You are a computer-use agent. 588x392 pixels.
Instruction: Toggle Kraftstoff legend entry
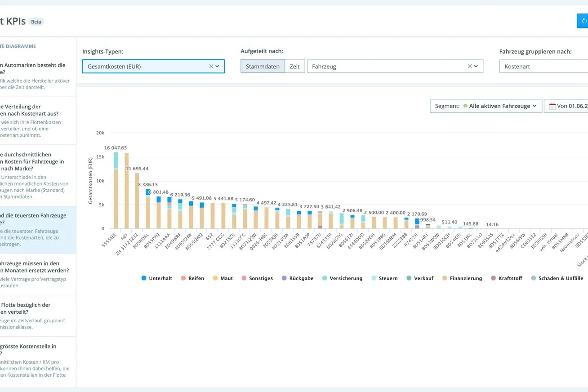click(x=506, y=278)
